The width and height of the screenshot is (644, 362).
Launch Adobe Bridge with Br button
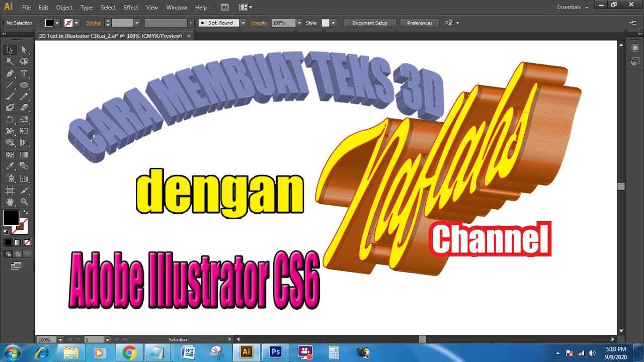[x=225, y=7]
